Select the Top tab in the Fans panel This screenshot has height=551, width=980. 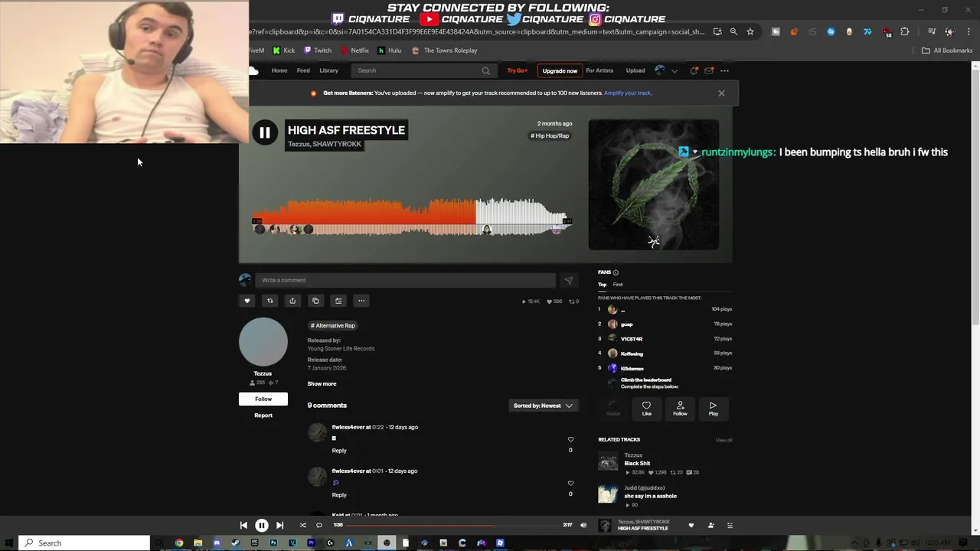(603, 285)
